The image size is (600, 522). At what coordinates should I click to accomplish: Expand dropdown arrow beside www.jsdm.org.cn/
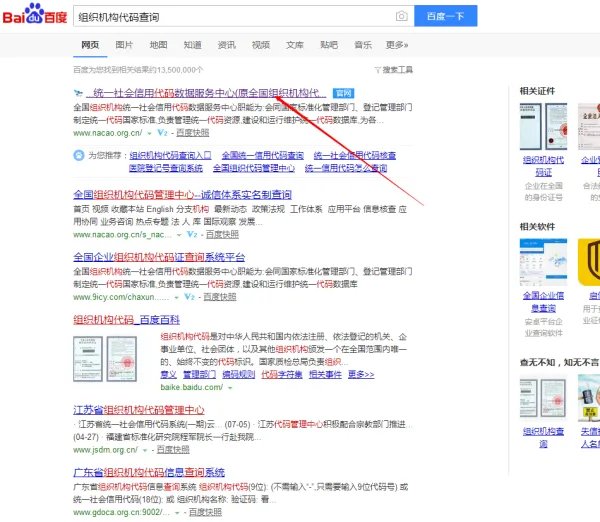[145, 450]
